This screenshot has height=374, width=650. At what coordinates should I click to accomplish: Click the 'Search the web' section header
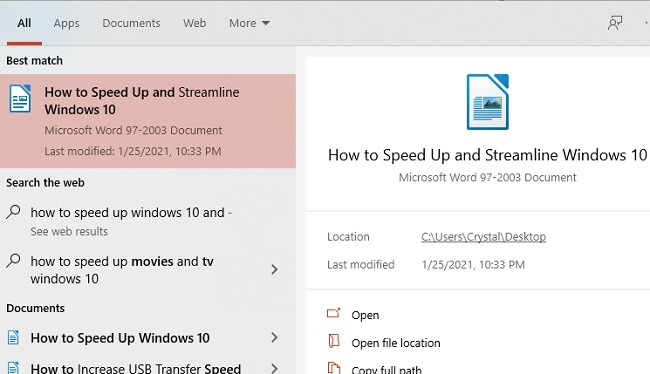click(45, 183)
